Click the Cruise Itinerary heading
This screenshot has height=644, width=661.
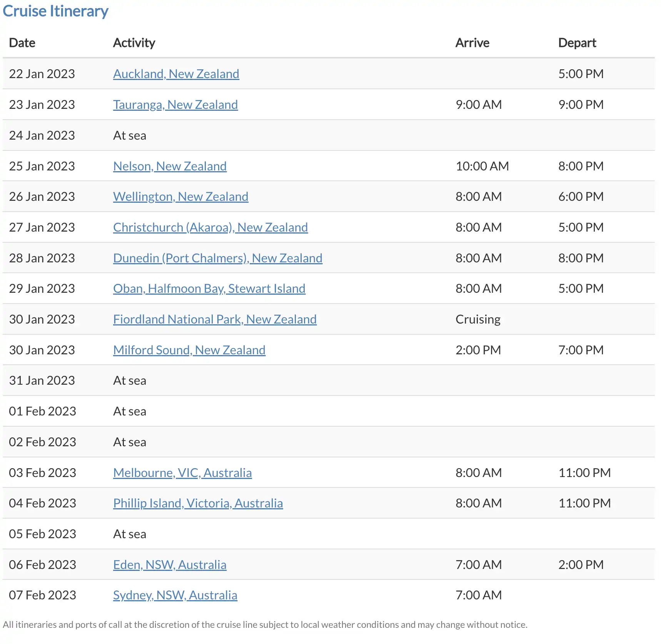(x=55, y=11)
